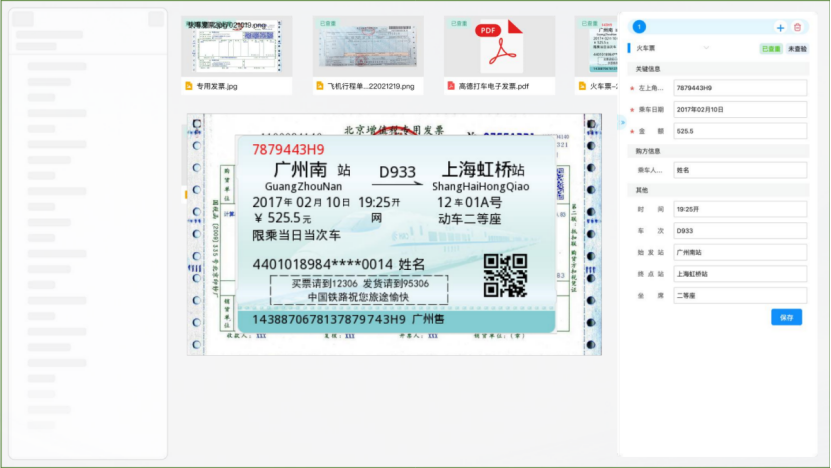Click the 未查验 status tag
Image resolution: width=831 pixels, height=468 pixels.
[797, 49]
